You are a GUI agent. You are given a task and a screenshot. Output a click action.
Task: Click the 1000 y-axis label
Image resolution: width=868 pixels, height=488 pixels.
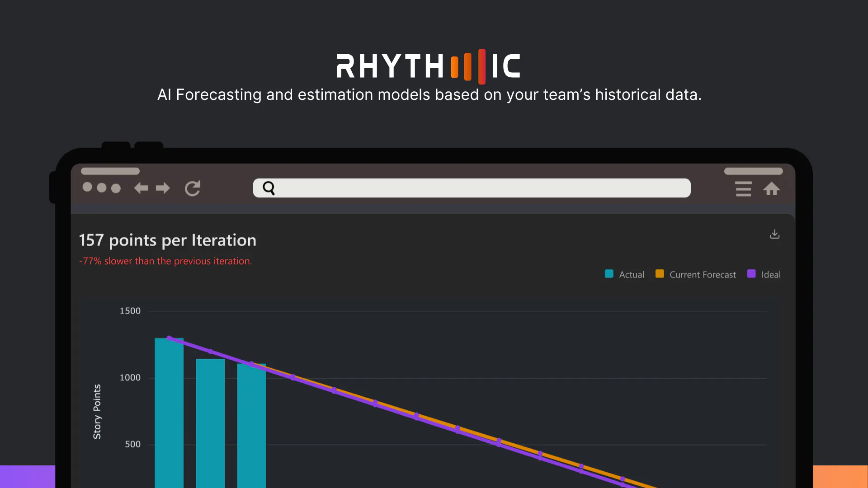click(130, 378)
